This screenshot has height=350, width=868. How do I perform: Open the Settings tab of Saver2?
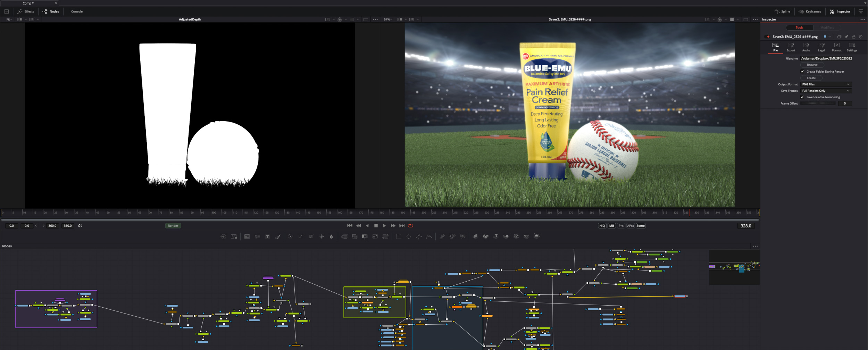tap(852, 47)
